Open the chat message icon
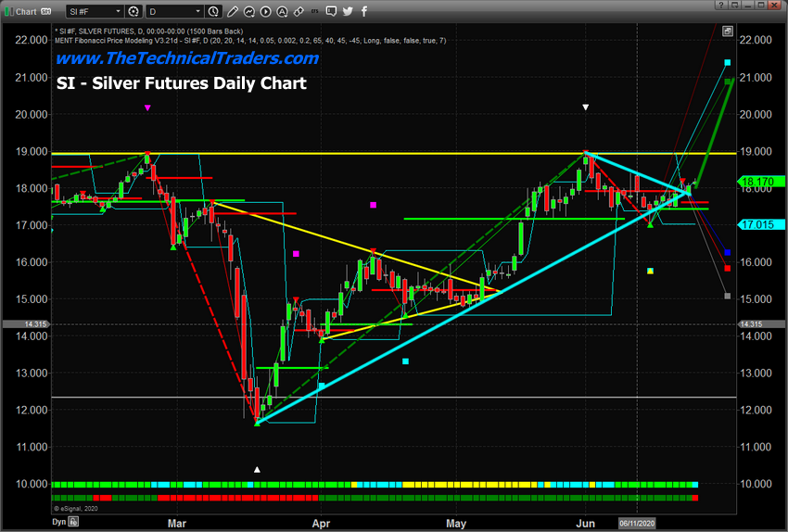The image size is (788, 532). pyautogui.click(x=331, y=11)
